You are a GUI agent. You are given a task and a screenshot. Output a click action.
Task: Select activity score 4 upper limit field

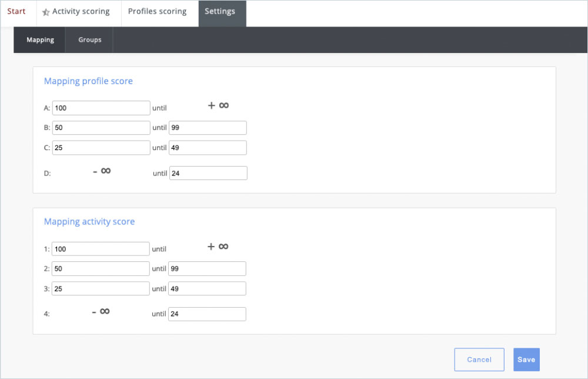coord(207,314)
